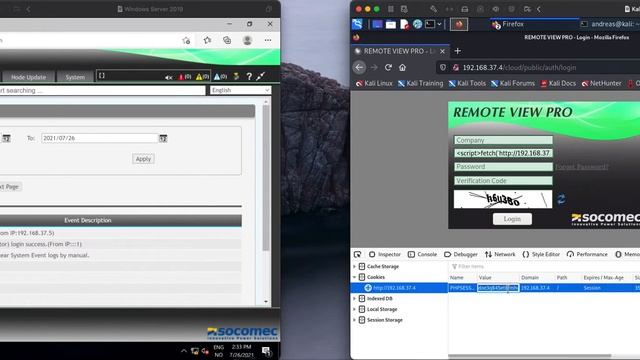Open Edge profile avatar

point(247,40)
